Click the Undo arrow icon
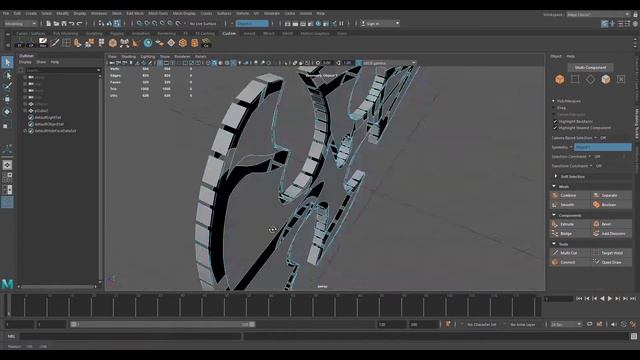 72,24
